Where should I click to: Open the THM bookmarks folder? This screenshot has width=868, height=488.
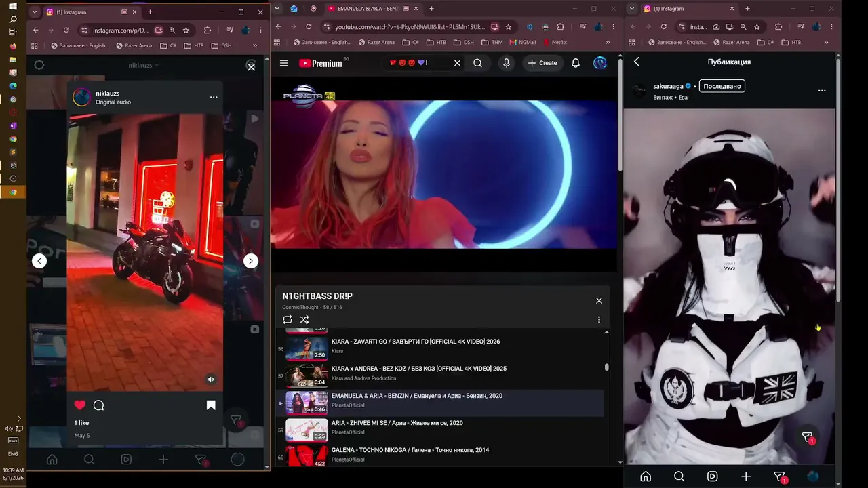pos(492,42)
